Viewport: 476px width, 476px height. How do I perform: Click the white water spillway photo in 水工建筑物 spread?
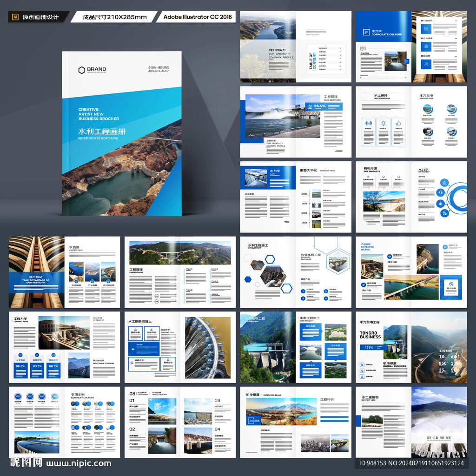coord(439,422)
